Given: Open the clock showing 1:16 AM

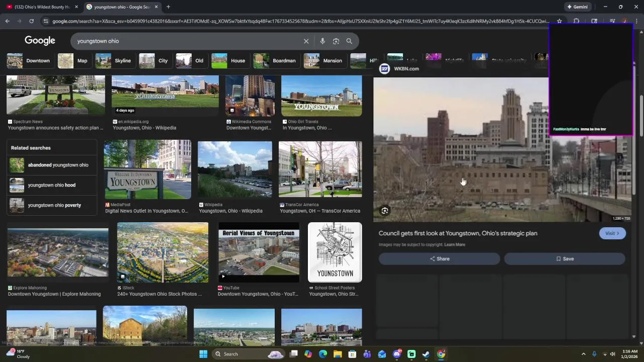Looking at the screenshot, I should 630,354.
